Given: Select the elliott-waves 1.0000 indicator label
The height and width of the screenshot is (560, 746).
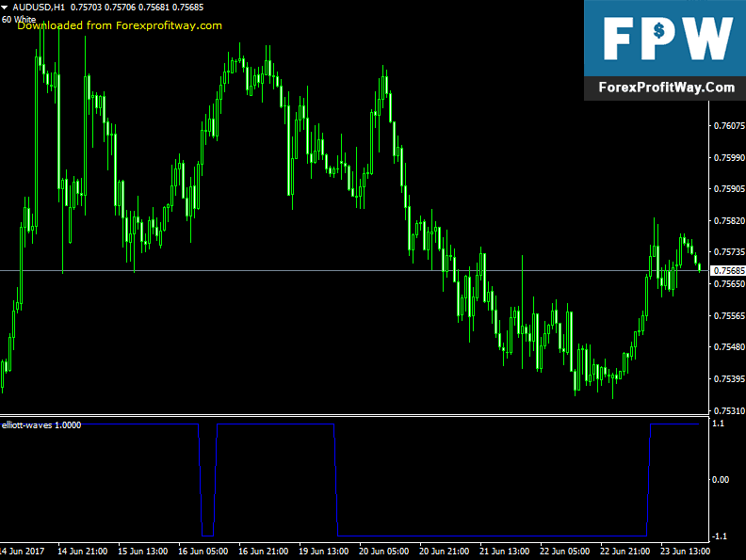Looking at the screenshot, I should click(41, 425).
